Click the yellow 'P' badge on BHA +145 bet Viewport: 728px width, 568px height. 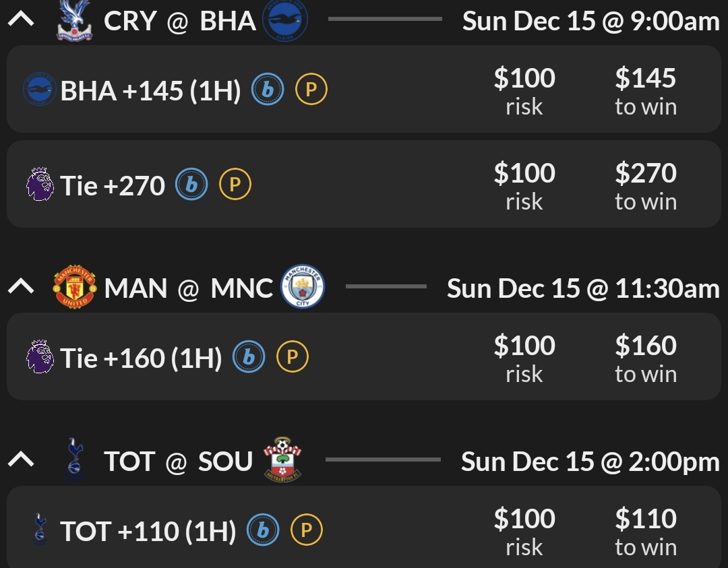pos(311,90)
